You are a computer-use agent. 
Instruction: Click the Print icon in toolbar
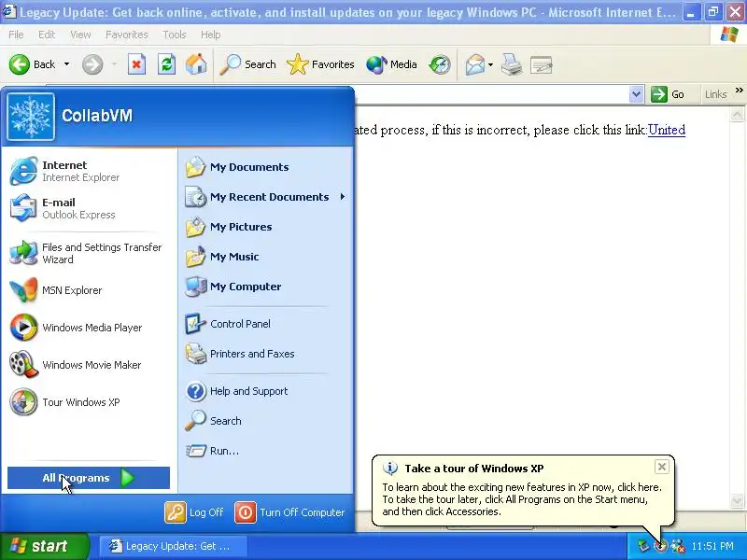(511, 64)
